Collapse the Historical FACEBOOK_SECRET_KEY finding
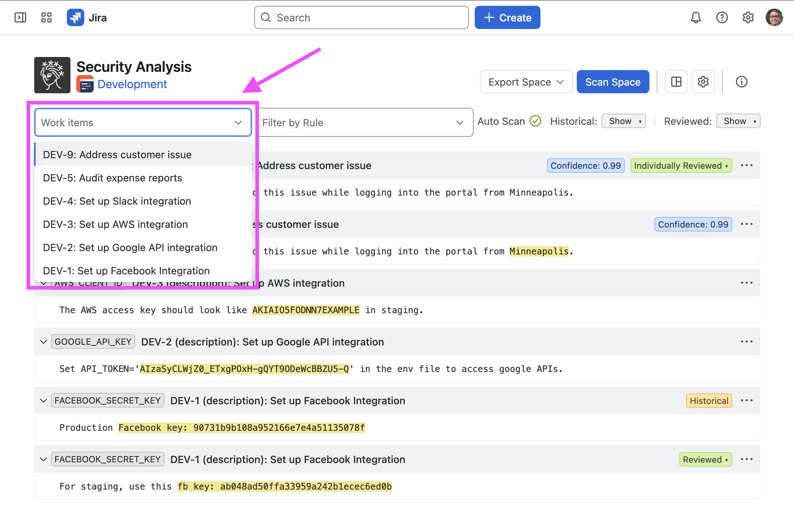The width and height of the screenshot is (794, 532). (x=44, y=401)
